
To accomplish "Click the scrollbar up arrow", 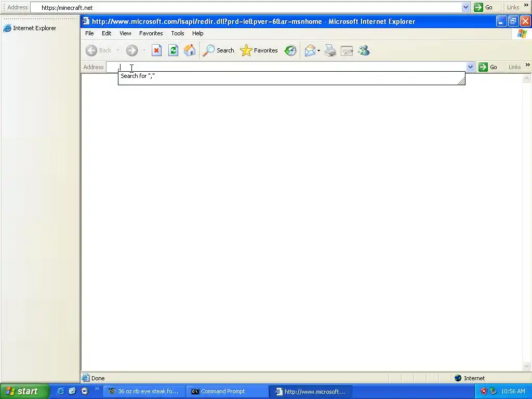I will click(527, 78).
